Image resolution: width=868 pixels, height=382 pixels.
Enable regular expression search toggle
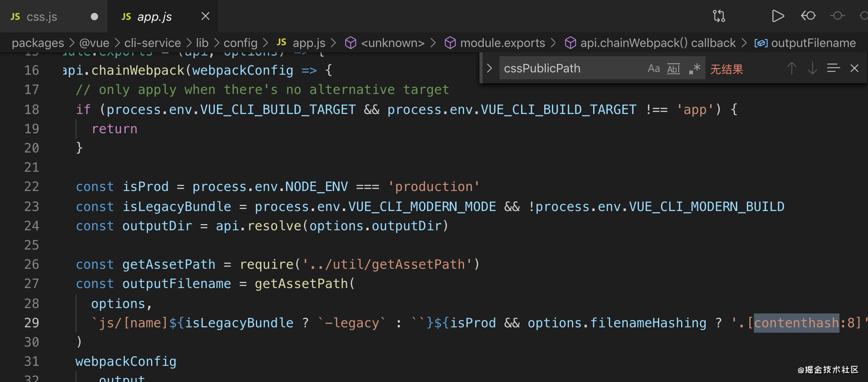pyautogui.click(x=695, y=69)
